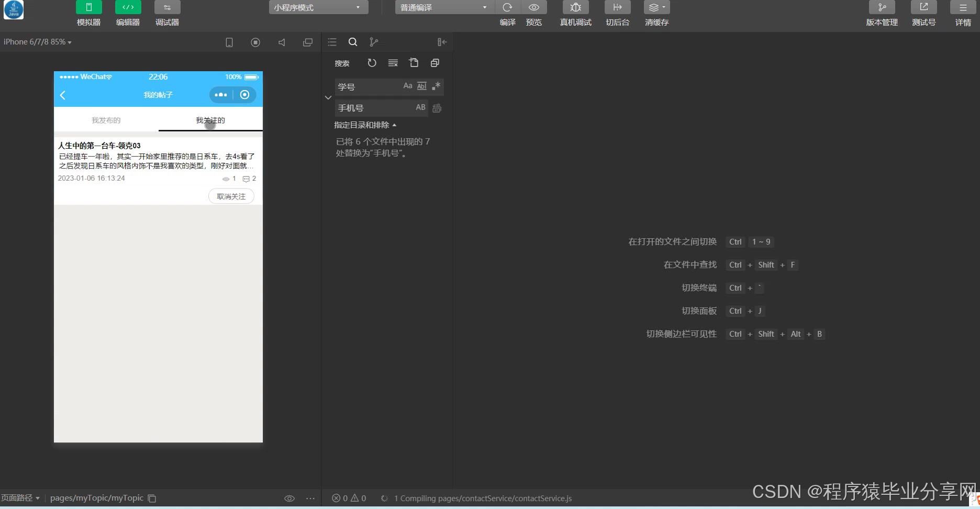Open the 普通编译 compile mode dropdown

point(444,7)
